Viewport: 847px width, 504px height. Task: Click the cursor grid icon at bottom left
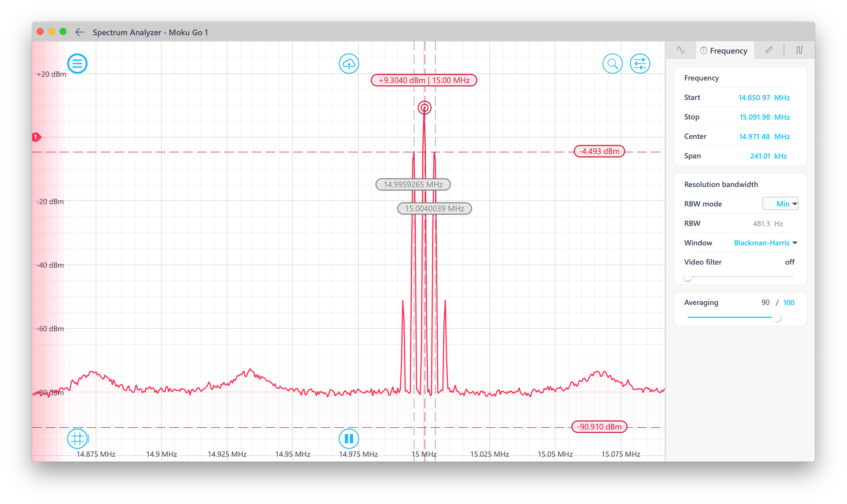[77, 438]
